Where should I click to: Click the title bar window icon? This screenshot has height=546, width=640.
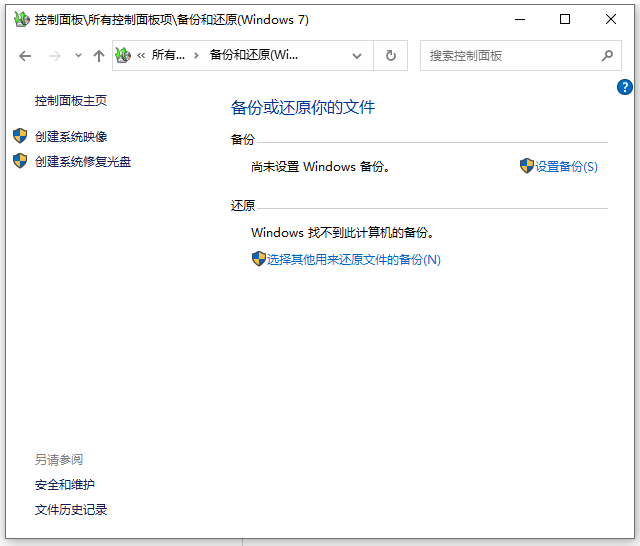pyautogui.click(x=22, y=19)
